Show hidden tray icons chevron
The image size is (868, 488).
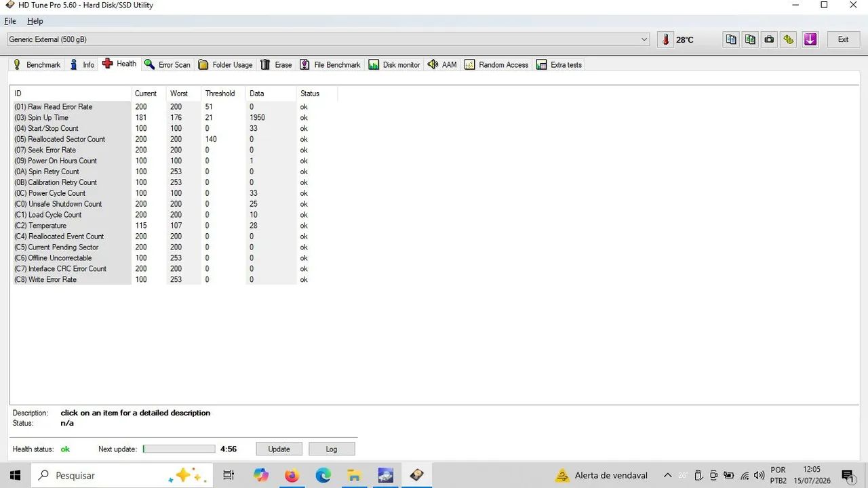click(x=667, y=475)
